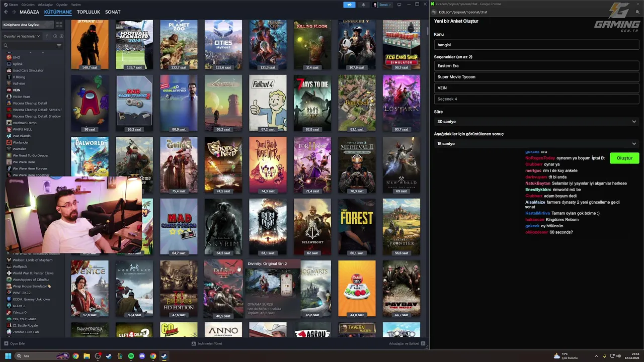Viewport: 644px width, 362px height.
Task: Click in the Konu field containing hangisi
Action: tap(536, 45)
